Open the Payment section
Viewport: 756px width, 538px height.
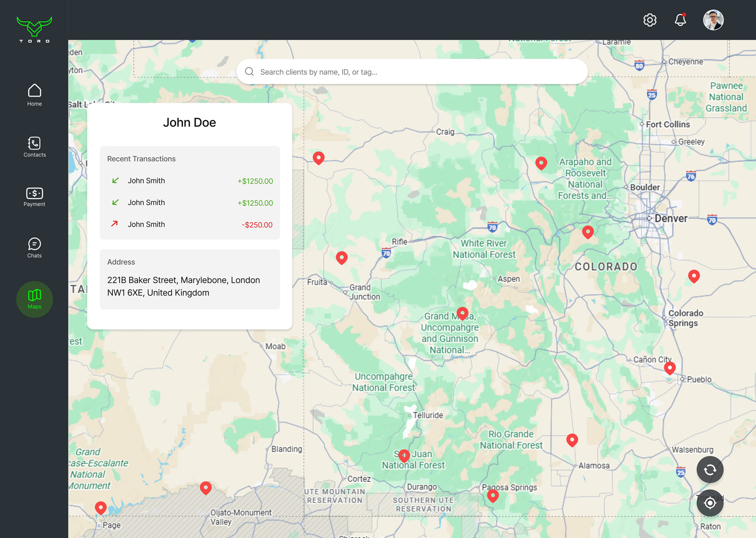point(34,197)
